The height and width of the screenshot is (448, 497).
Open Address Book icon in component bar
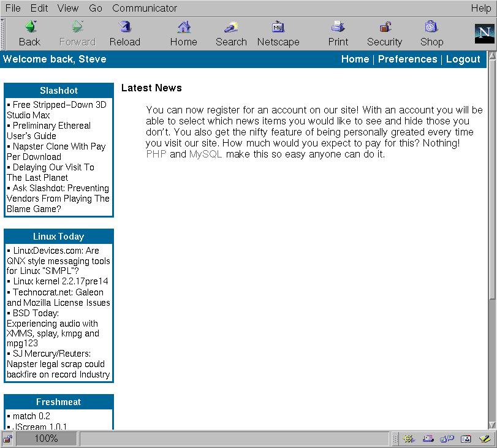466,439
